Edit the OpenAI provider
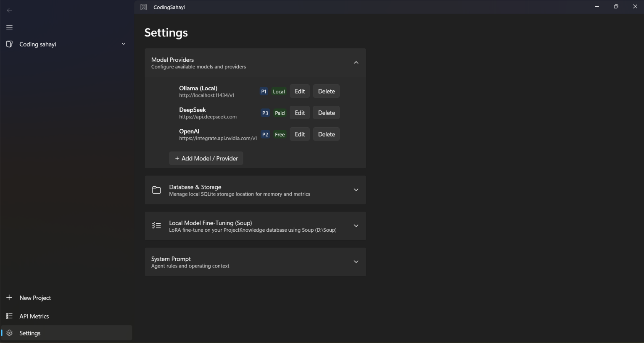 pyautogui.click(x=300, y=134)
